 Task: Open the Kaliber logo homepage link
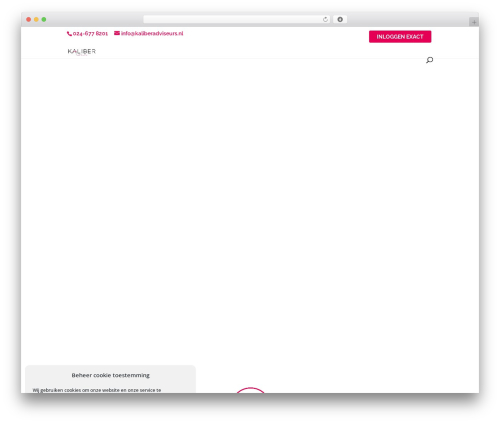click(82, 52)
